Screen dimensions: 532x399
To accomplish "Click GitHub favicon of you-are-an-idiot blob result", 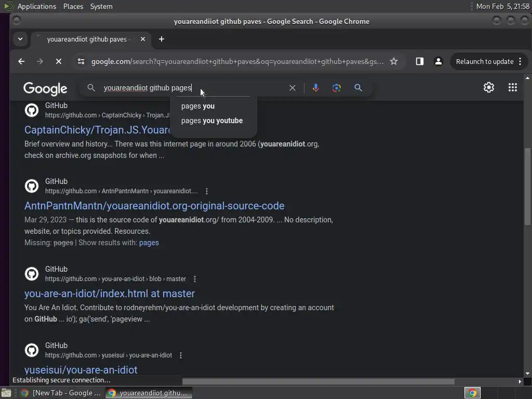I will tap(32, 274).
